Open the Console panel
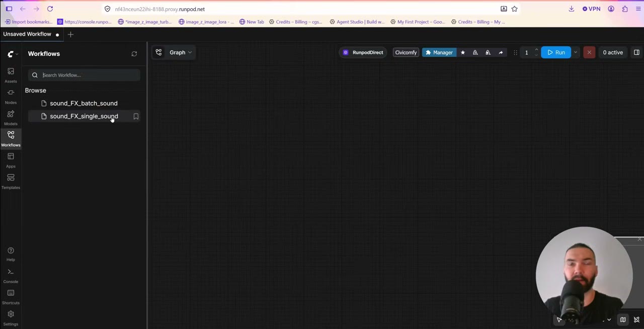 click(x=11, y=275)
